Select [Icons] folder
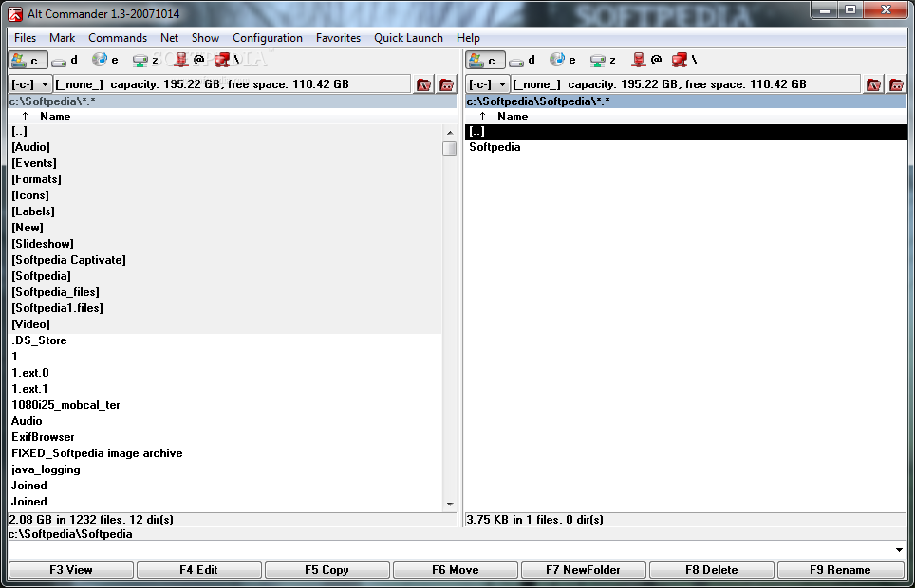915x588 pixels. [x=225, y=195]
